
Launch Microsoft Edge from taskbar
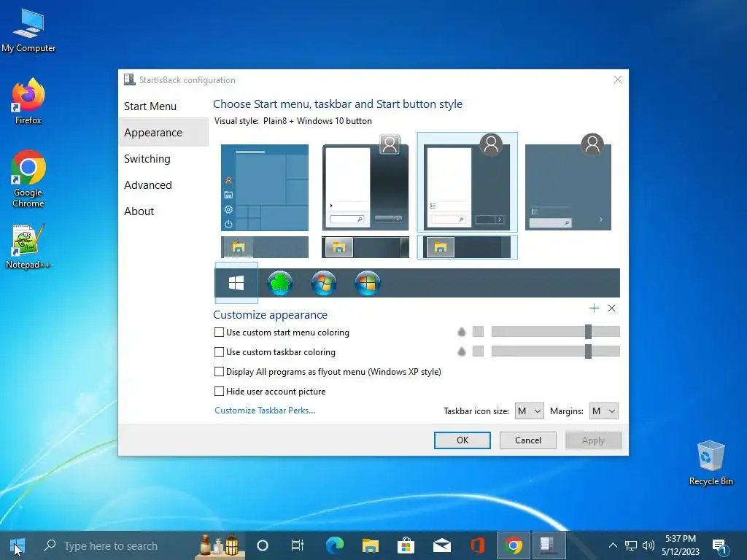click(334, 545)
